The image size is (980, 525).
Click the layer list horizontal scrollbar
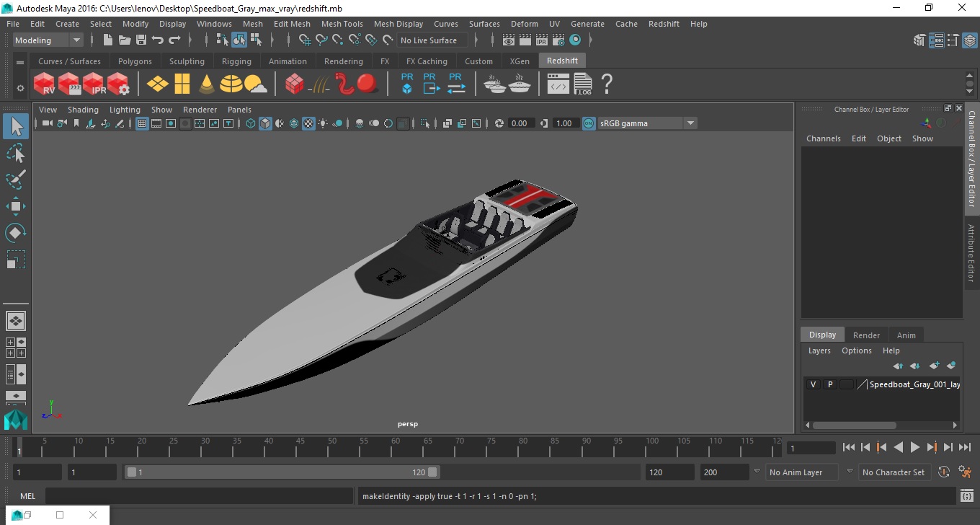tap(854, 425)
